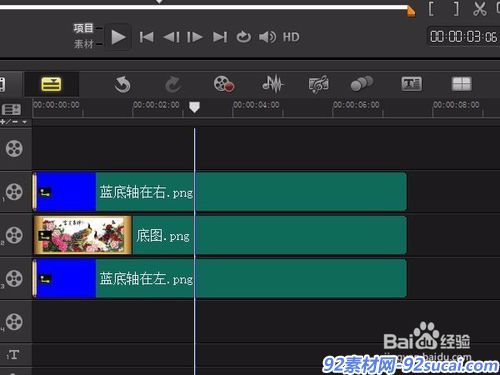Click the overlay track 1 reel icon
Viewport: 500px width, 375px height.
tap(14, 192)
